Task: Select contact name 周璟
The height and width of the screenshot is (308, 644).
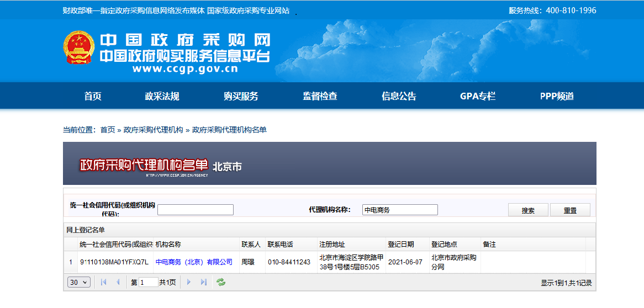Action: point(247,262)
